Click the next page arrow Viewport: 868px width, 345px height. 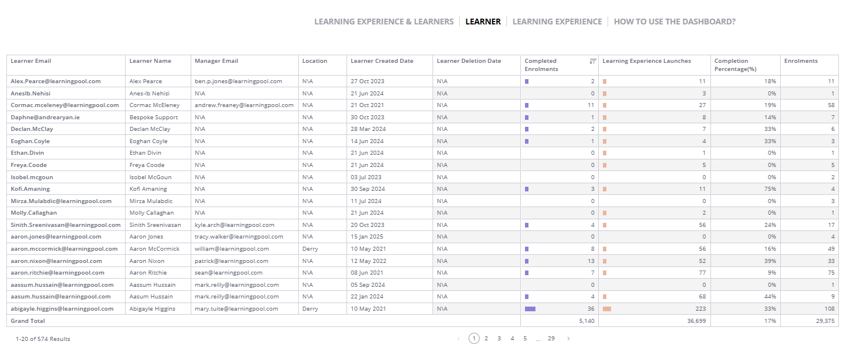(568, 338)
